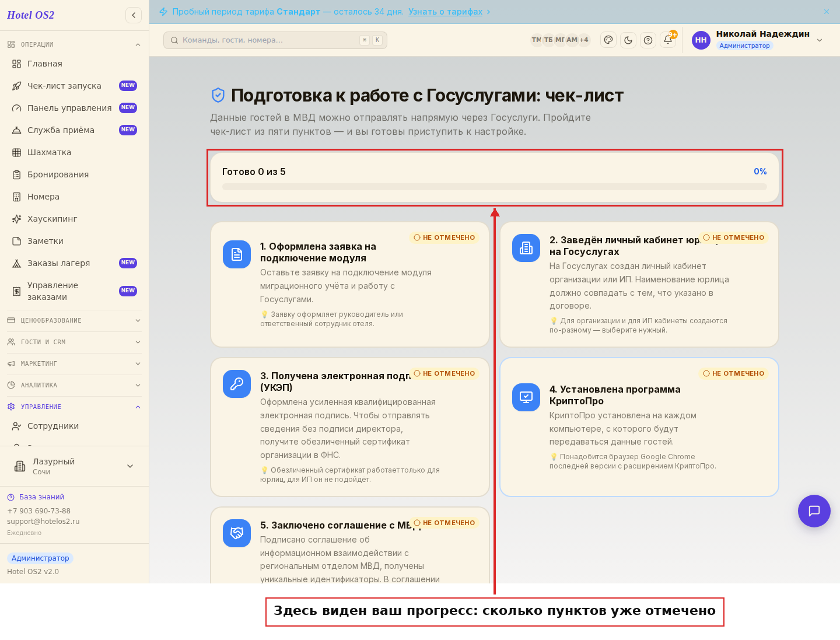Screen dimensions: 840x640
Task: Click the handshake icon of step 5
Action: [237, 533]
